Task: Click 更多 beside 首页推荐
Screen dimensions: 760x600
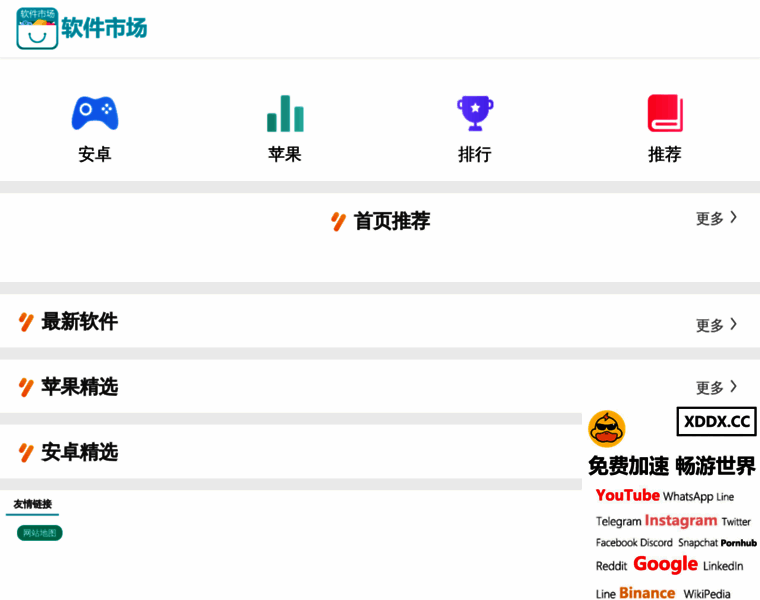Action: pyautogui.click(x=710, y=219)
